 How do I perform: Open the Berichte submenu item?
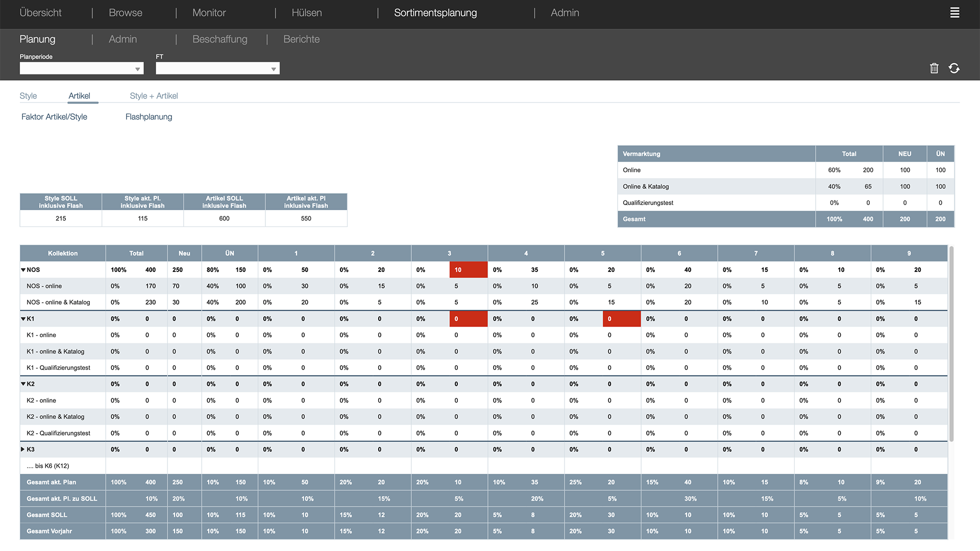pyautogui.click(x=301, y=39)
